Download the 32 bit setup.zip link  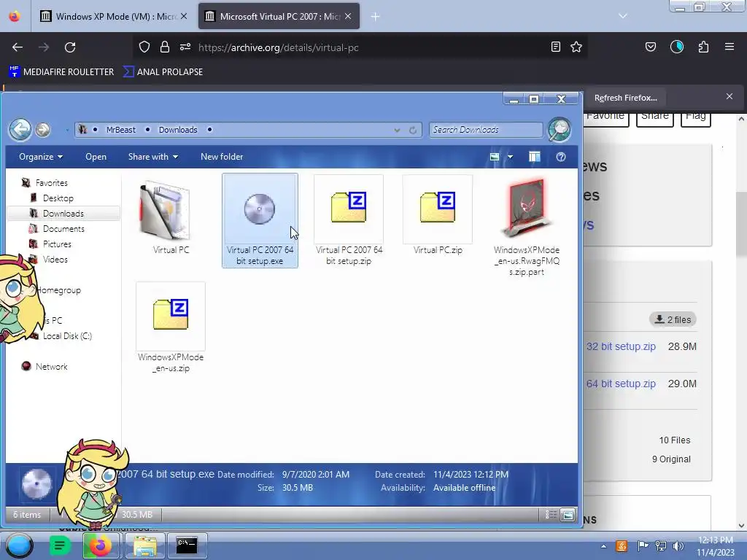tap(621, 346)
